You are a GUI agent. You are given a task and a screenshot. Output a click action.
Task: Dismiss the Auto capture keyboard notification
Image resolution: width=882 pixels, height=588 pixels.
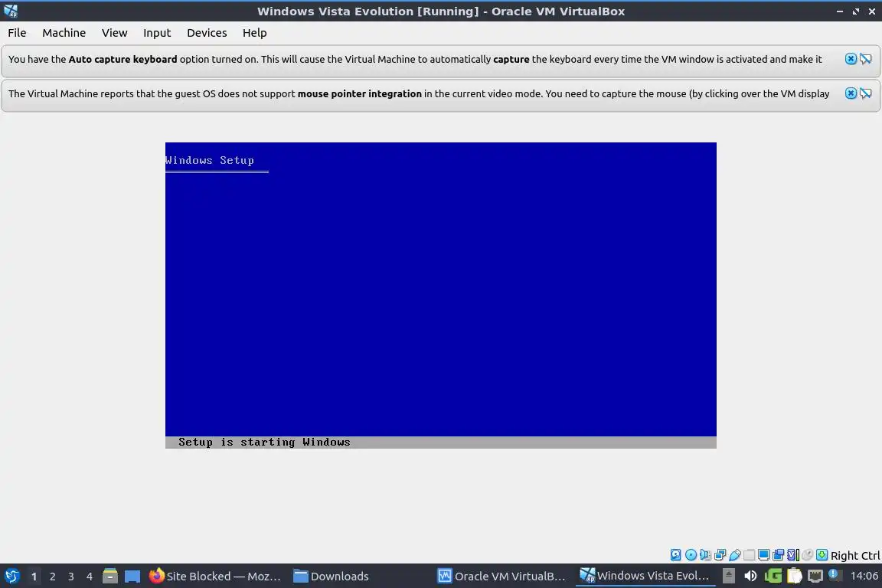click(x=851, y=59)
